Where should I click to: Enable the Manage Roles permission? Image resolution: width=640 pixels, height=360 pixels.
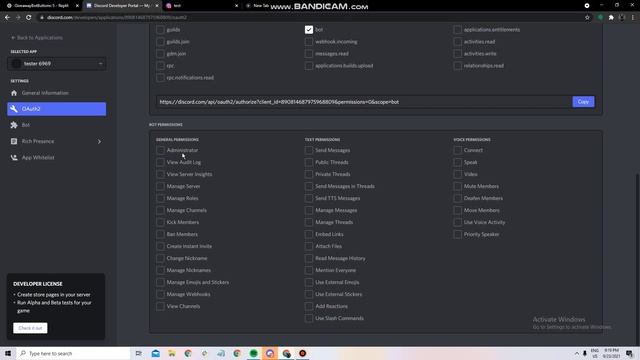click(160, 198)
